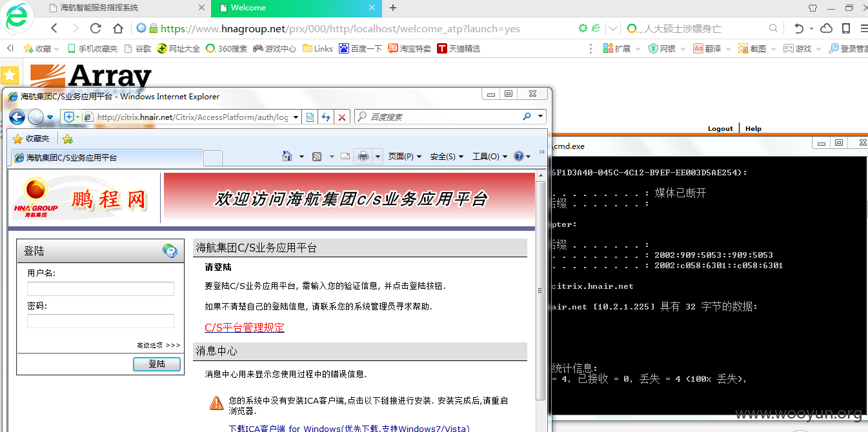The width and height of the screenshot is (868, 432).
Task: Click the IE citrix.hnair.net address field
Action: point(192,117)
